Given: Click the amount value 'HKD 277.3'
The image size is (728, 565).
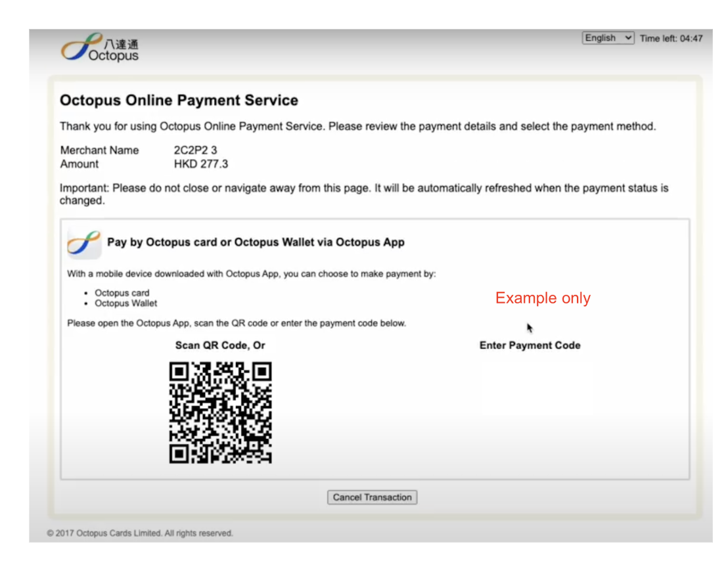Looking at the screenshot, I should coord(201,164).
